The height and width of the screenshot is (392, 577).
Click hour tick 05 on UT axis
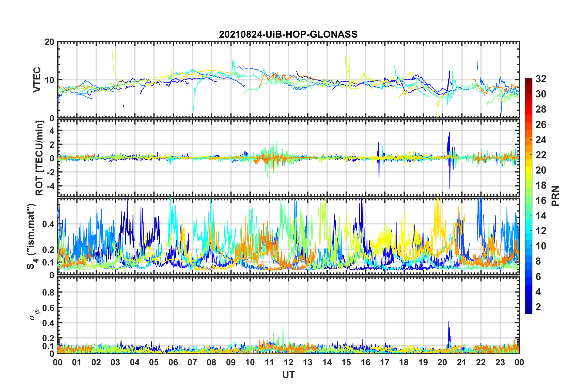click(154, 362)
